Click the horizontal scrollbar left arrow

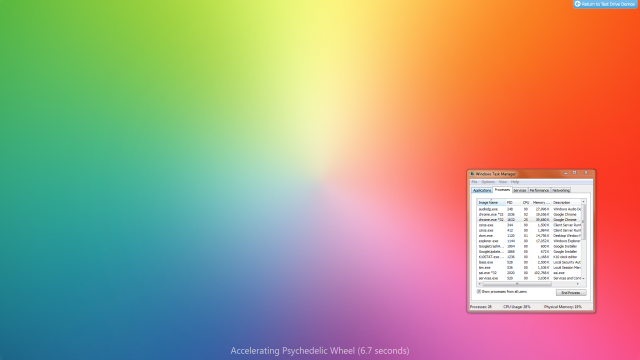(480, 284)
